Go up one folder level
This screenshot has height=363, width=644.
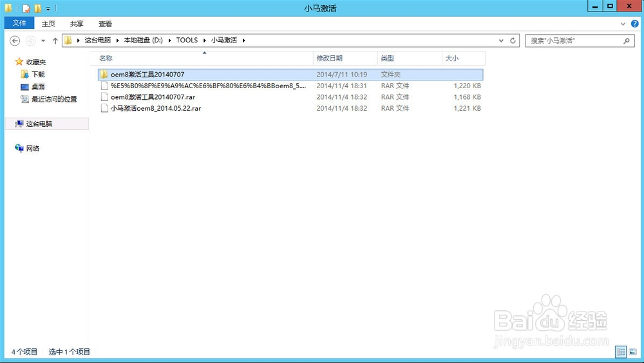(x=55, y=41)
